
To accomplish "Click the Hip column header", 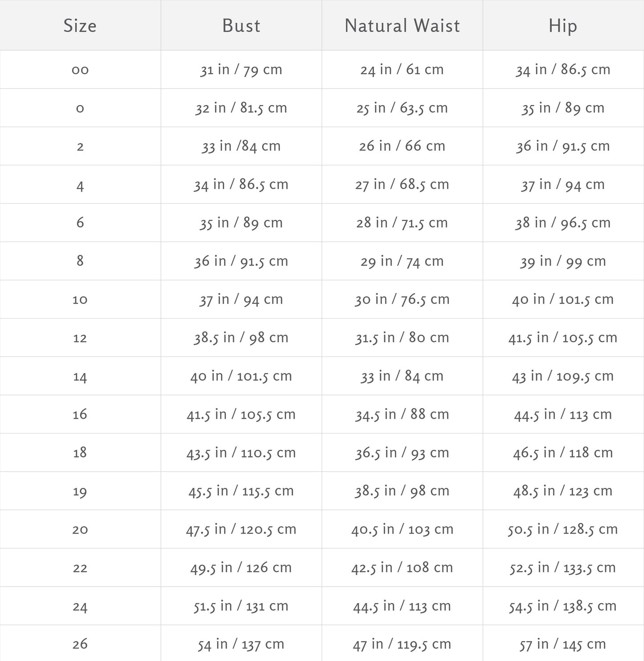I will 563,25.
